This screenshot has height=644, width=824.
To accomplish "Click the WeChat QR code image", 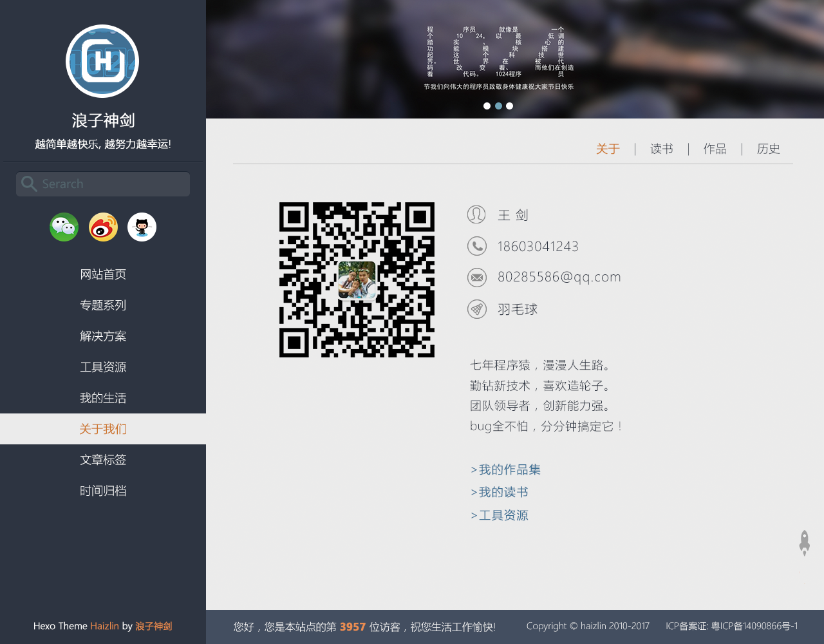I will pyautogui.click(x=357, y=279).
